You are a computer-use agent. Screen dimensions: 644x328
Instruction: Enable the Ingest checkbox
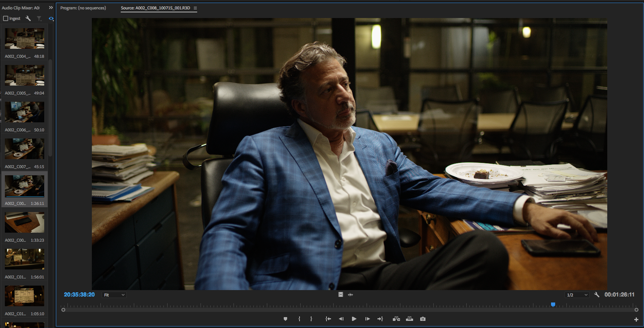6,18
